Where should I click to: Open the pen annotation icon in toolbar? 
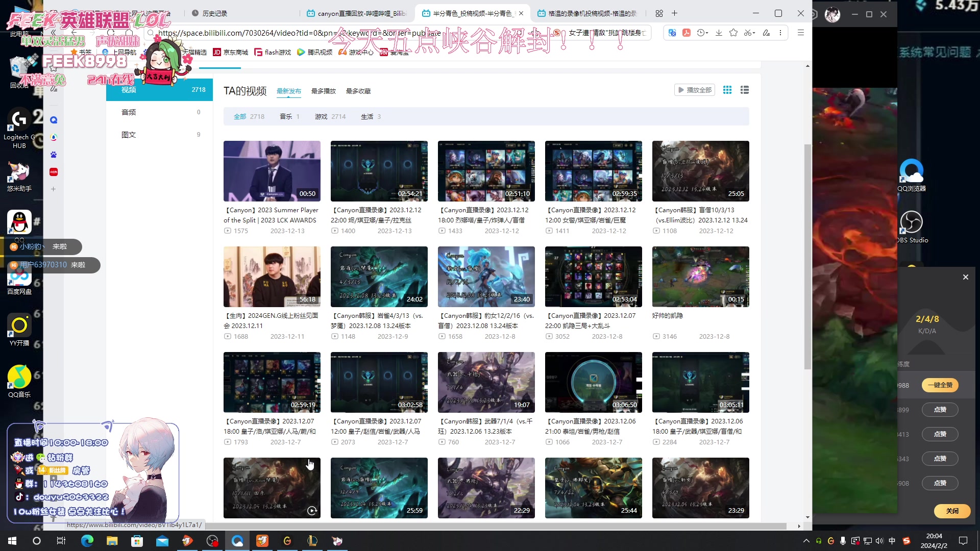point(766,33)
